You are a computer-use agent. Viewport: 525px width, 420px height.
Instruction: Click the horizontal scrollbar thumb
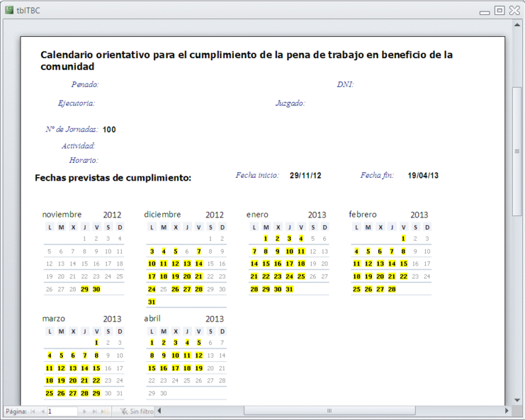coord(329,411)
